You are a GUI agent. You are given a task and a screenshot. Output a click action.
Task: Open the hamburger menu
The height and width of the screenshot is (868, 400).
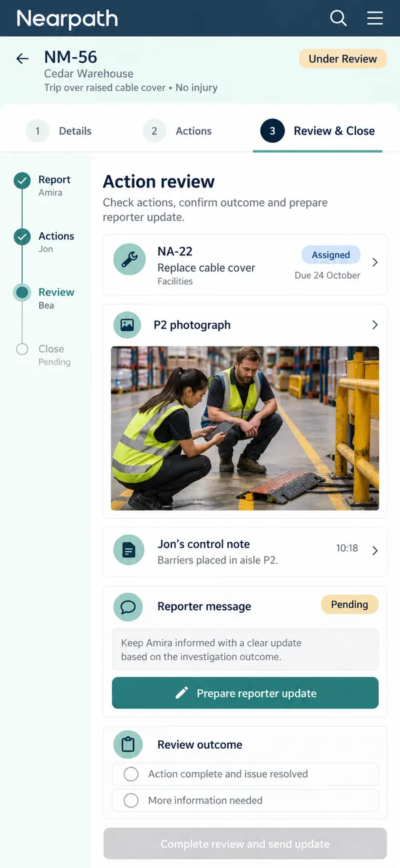click(375, 18)
